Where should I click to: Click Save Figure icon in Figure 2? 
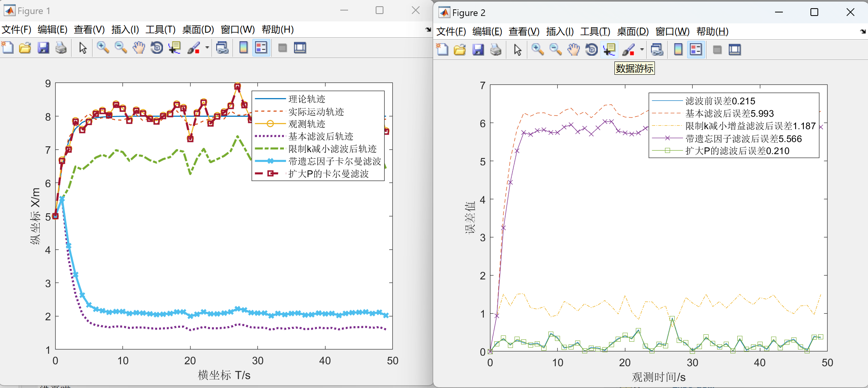point(478,50)
